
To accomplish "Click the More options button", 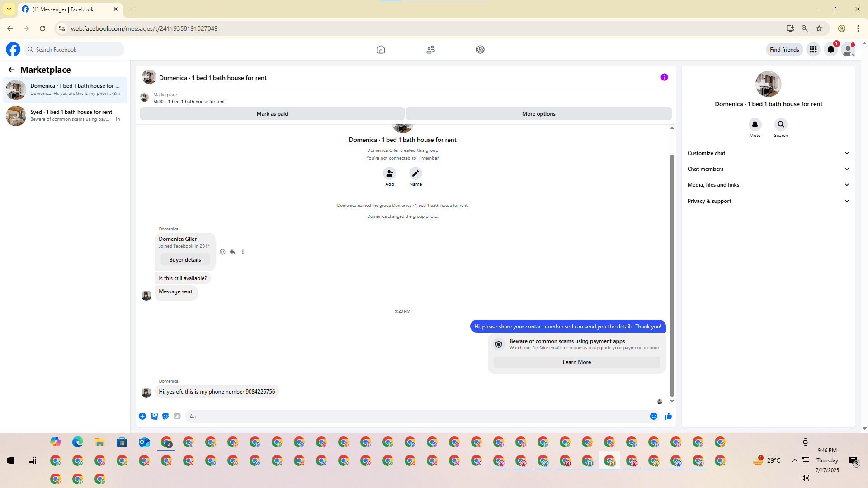I will pyautogui.click(x=538, y=114).
